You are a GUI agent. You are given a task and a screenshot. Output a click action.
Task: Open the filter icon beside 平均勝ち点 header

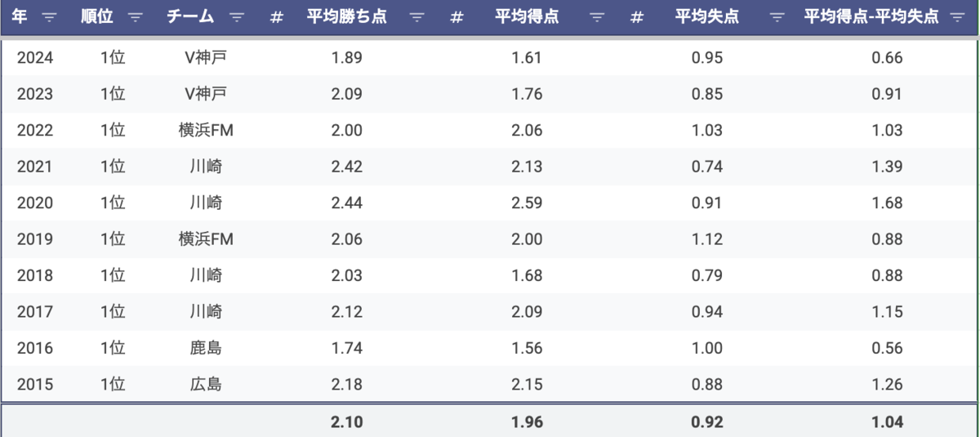(416, 17)
